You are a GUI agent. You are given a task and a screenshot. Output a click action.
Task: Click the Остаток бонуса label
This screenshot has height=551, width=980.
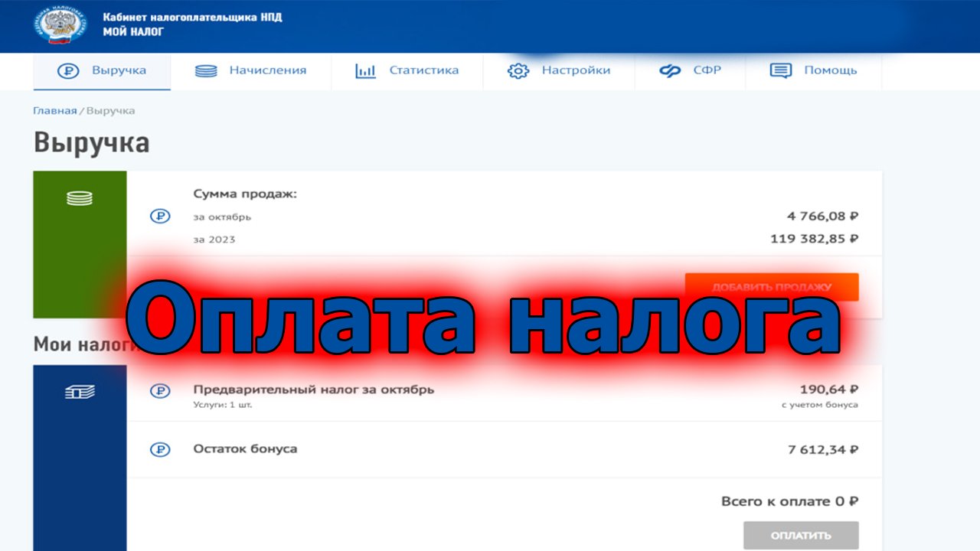[245, 449]
